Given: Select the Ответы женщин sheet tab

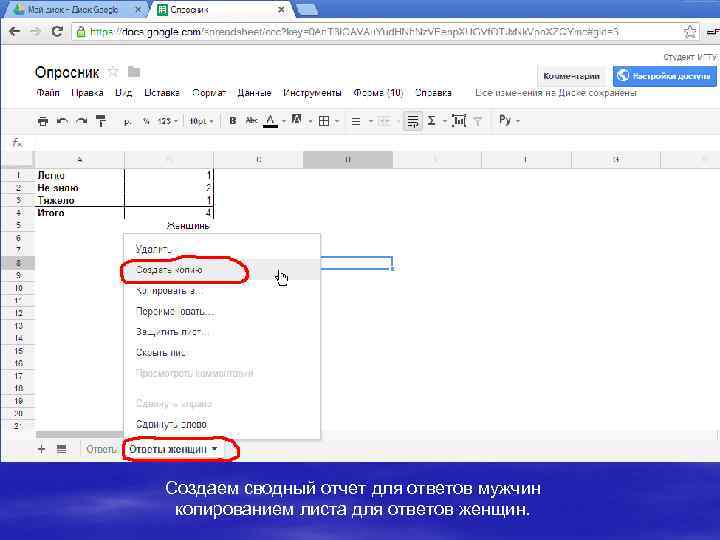Looking at the screenshot, I should [x=168, y=449].
